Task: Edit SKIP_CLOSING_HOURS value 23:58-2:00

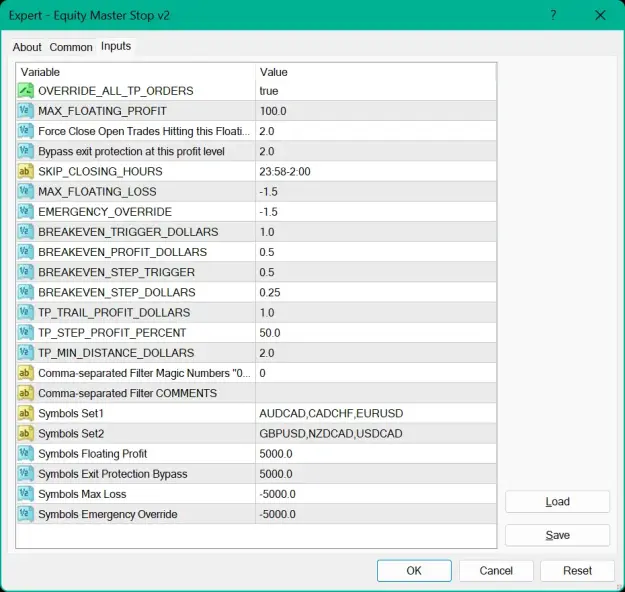Action: (376, 171)
